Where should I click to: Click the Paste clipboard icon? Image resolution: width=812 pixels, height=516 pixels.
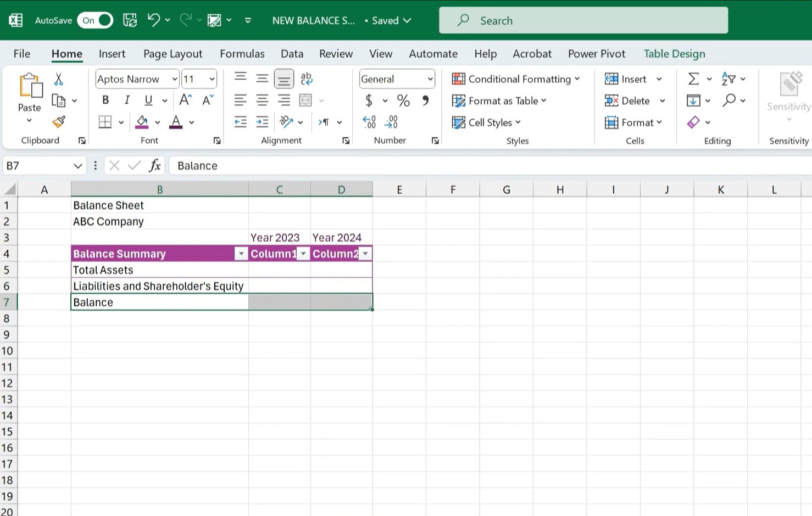[30, 86]
